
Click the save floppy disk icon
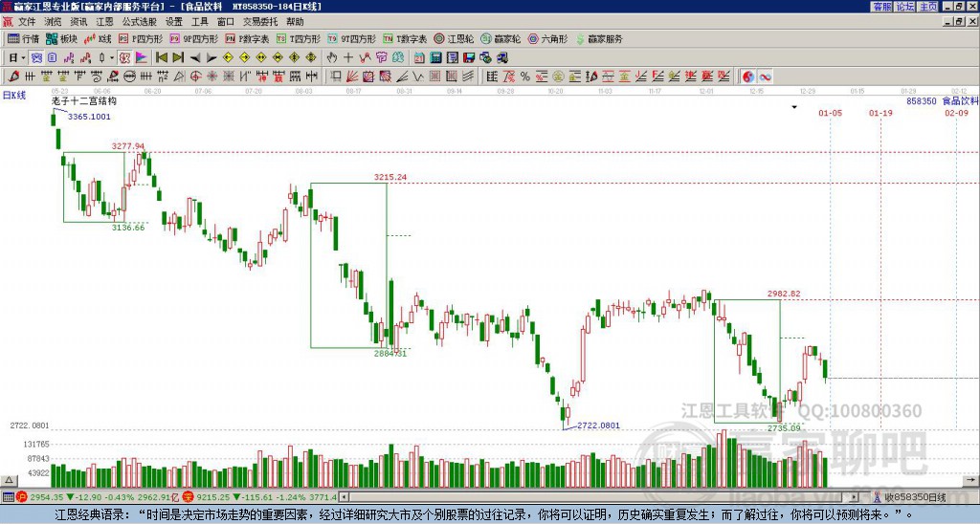point(469,58)
